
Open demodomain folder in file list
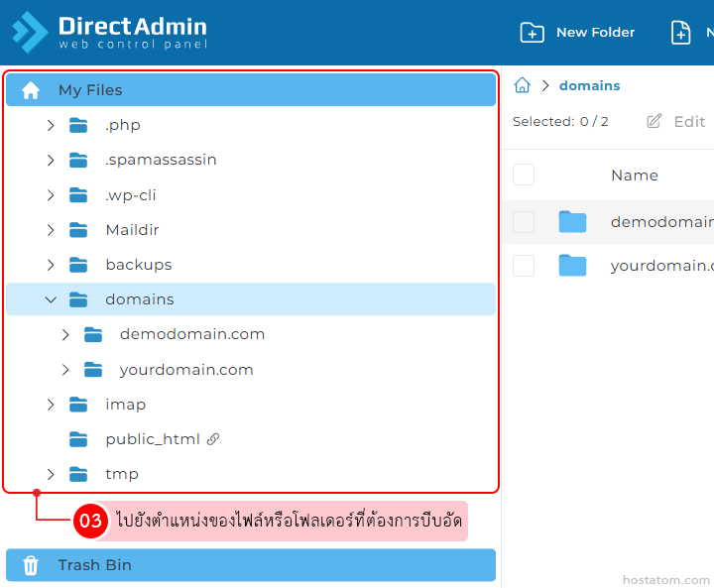(662, 222)
